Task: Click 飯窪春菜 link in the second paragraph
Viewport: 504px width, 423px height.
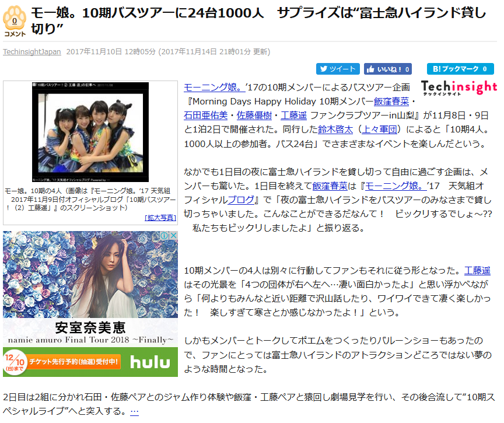Action: click(330, 186)
